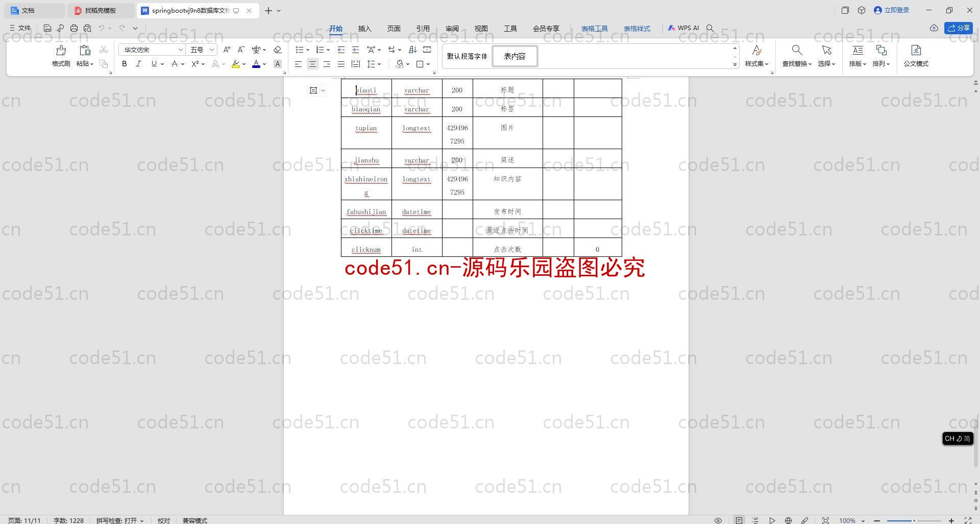This screenshot has height=524, width=980.
Task: Switch to the 审阅 tab
Action: [452, 29]
